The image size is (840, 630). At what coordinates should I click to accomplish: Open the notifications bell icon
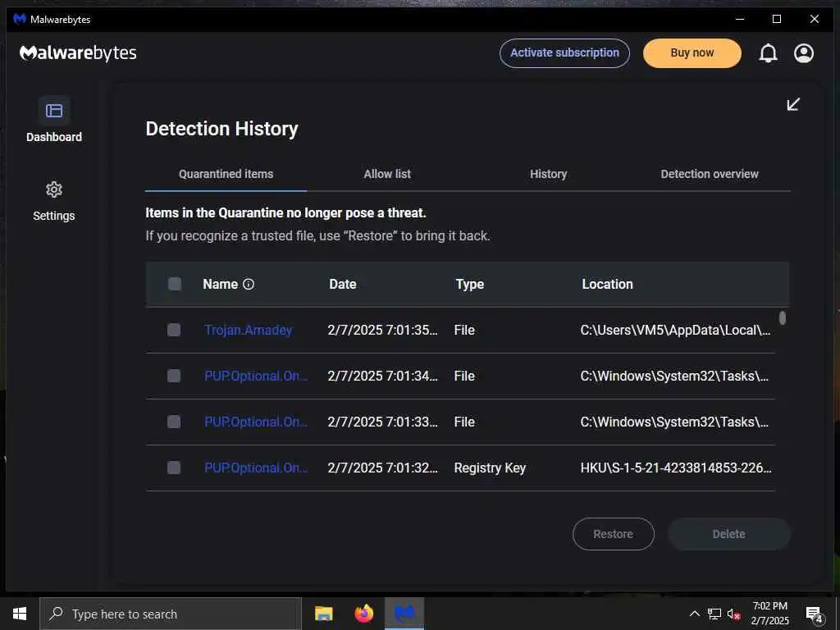pos(768,53)
